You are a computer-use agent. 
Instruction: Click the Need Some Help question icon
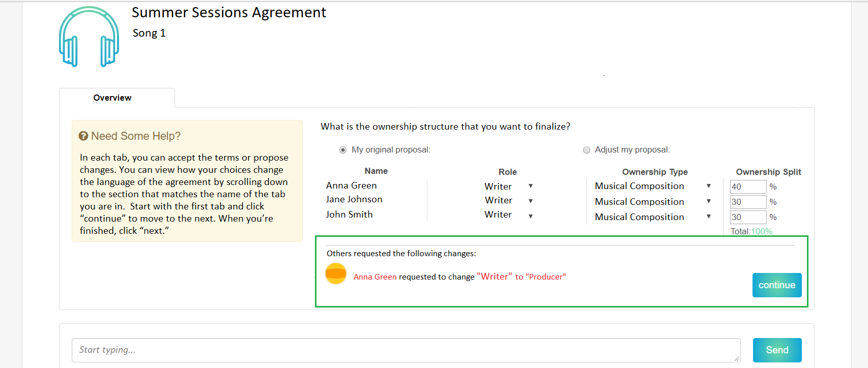(x=83, y=136)
